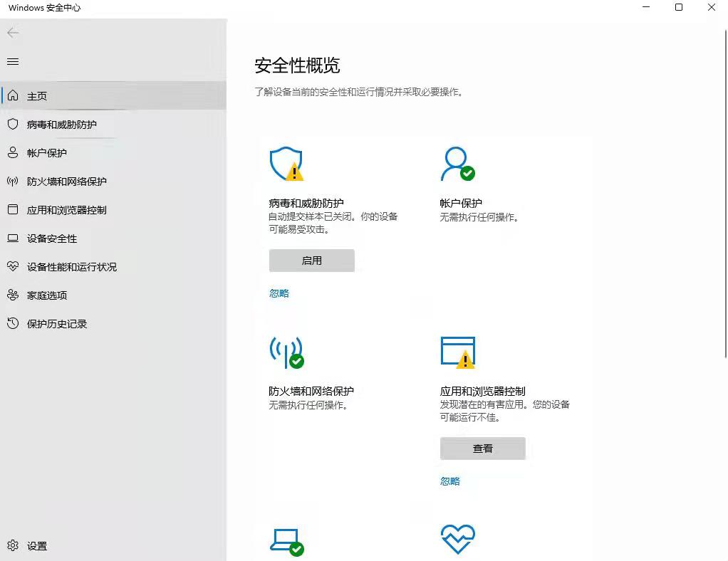Select 主页 in the navigation menu
This screenshot has width=728, height=561.
click(x=37, y=95)
